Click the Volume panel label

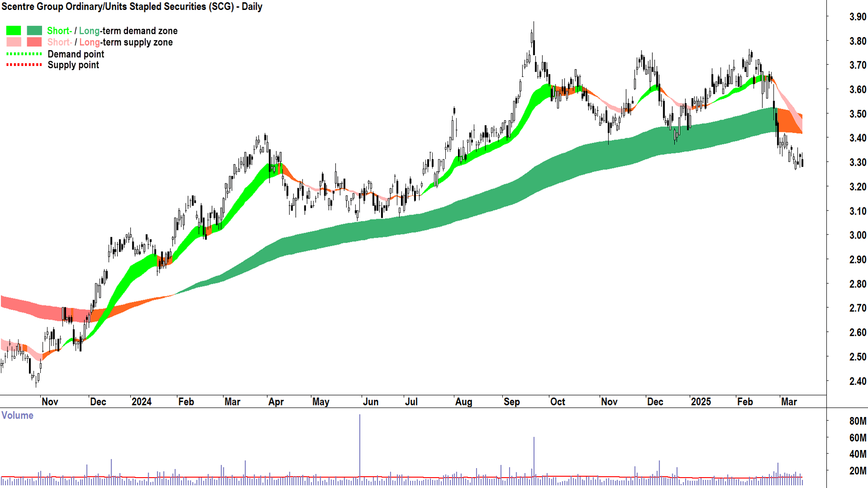(x=17, y=415)
